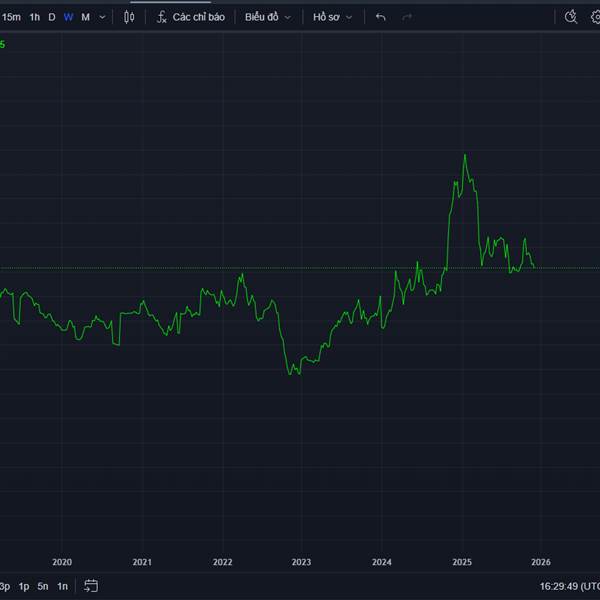
Task: Open the go-to-date calendar icon
Action: (91, 586)
